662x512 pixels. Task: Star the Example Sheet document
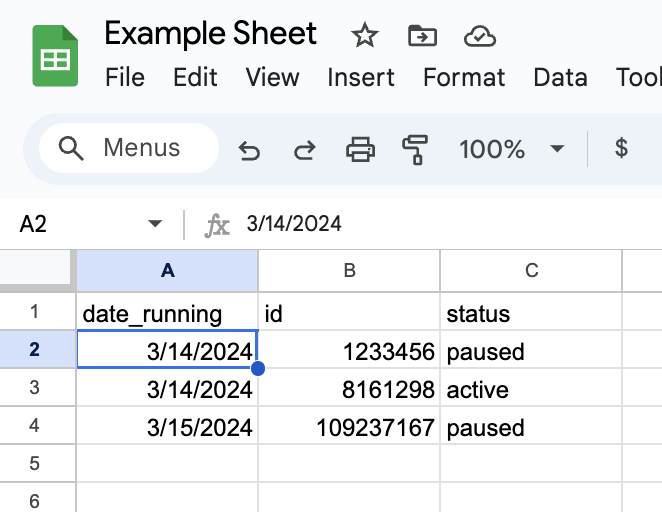tap(365, 37)
